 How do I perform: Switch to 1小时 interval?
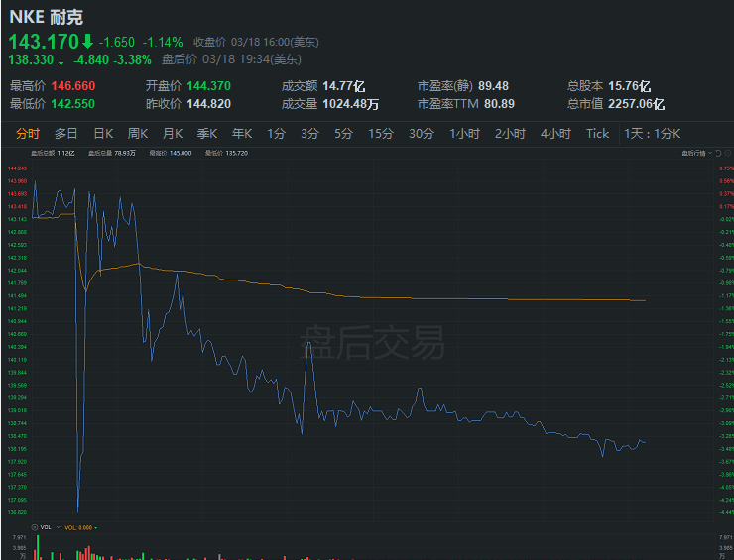pyautogui.click(x=464, y=134)
